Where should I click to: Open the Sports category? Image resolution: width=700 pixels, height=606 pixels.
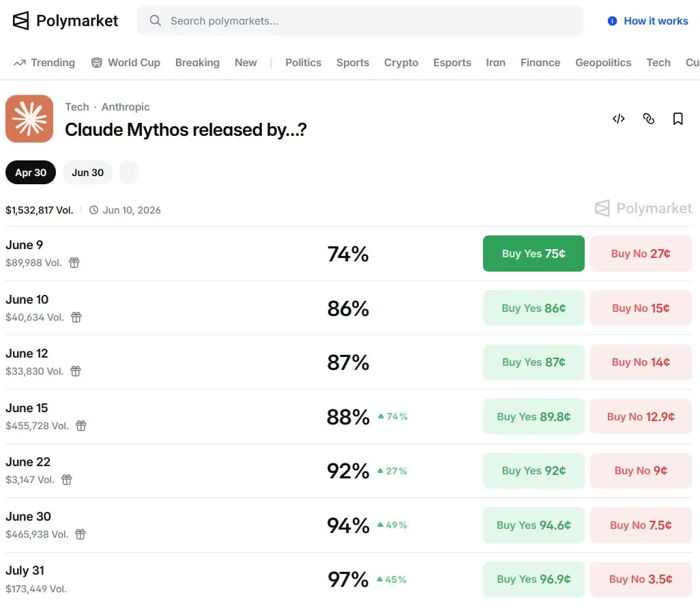(353, 63)
